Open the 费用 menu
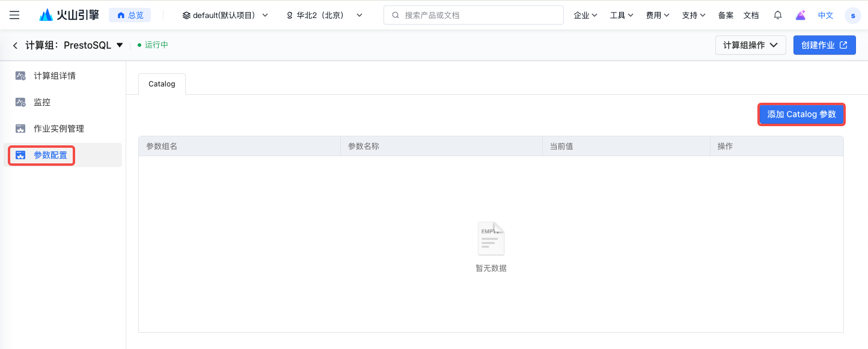The width and height of the screenshot is (868, 349). click(x=658, y=15)
